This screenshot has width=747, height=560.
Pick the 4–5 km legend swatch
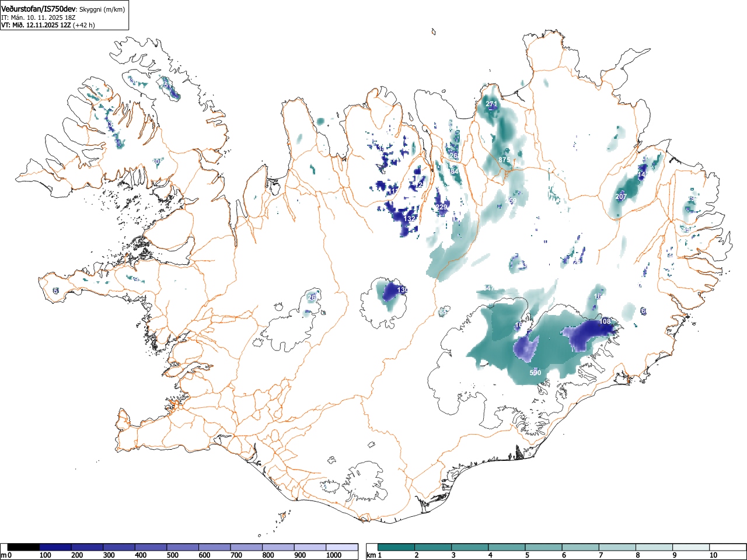tap(507, 547)
